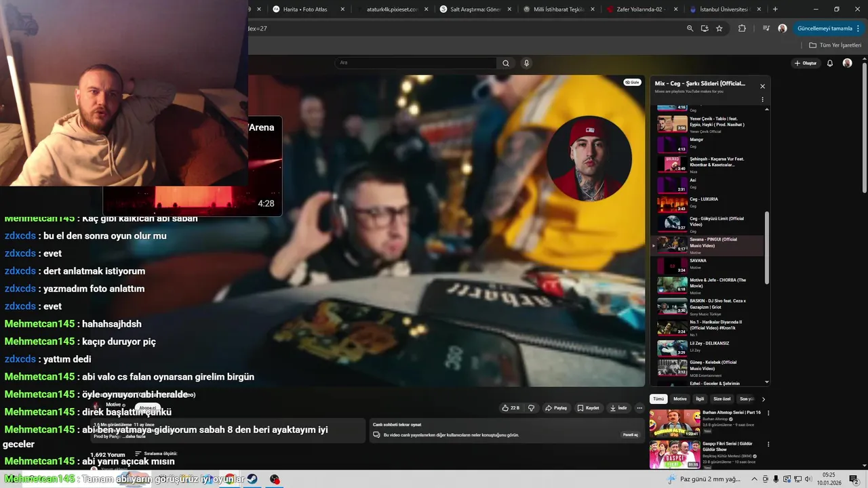
Task: Bookmark this page with star icon
Action: click(719, 28)
